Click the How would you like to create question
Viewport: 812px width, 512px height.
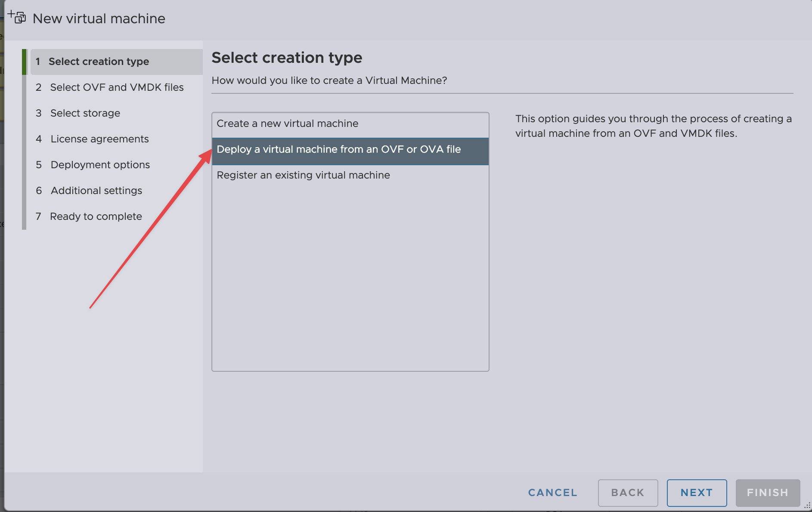pyautogui.click(x=329, y=81)
